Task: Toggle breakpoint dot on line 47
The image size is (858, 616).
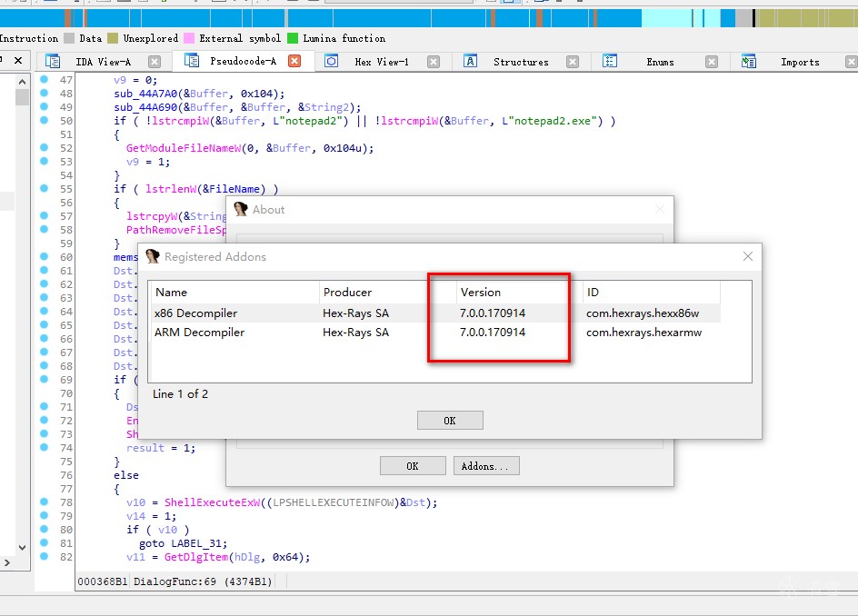Action: (x=45, y=79)
